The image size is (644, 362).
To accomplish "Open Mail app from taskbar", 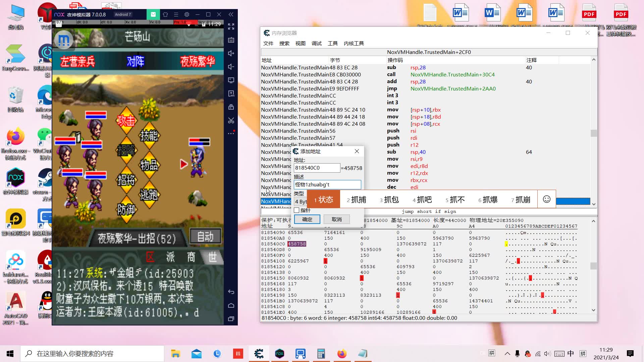I will tap(197, 354).
